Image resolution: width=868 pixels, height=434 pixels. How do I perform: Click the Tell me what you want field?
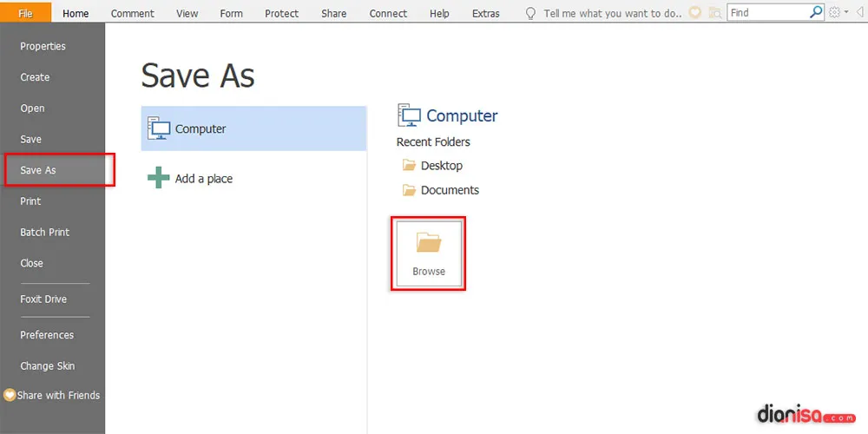tap(613, 13)
